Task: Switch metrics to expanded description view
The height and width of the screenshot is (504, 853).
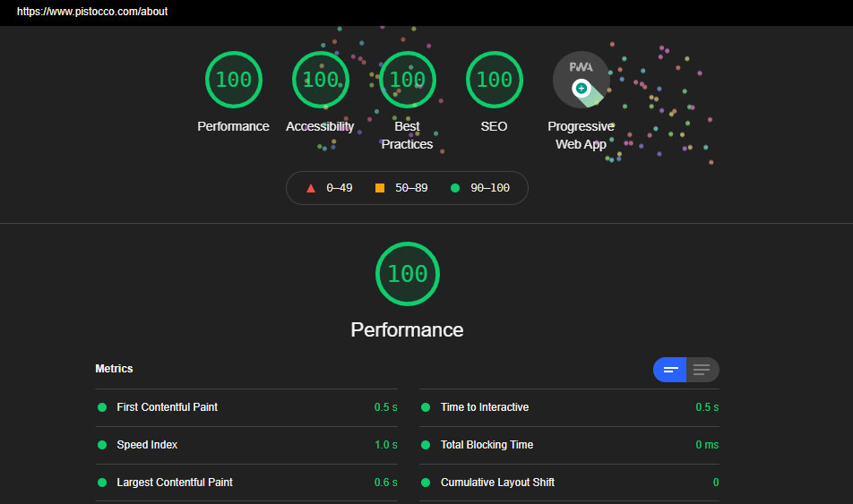Action: click(702, 370)
